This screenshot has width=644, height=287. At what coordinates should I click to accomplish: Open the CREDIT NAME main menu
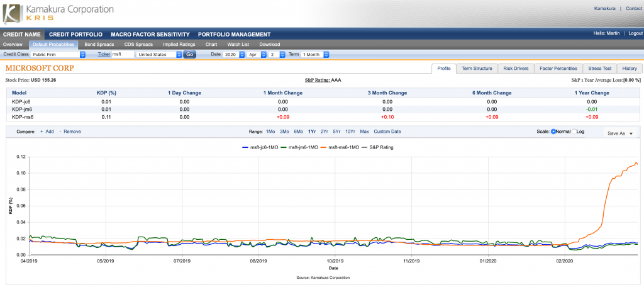coord(22,35)
